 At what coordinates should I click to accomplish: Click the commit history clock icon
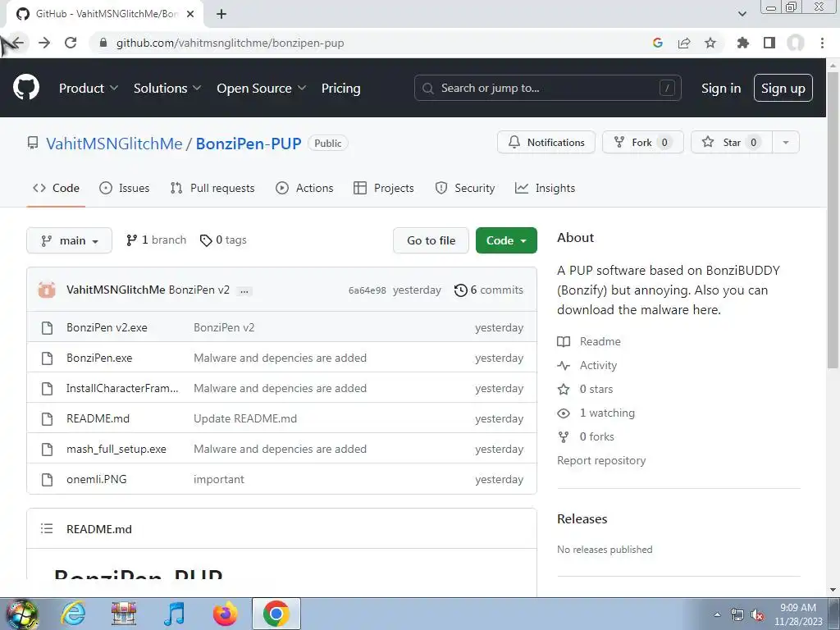tap(461, 290)
